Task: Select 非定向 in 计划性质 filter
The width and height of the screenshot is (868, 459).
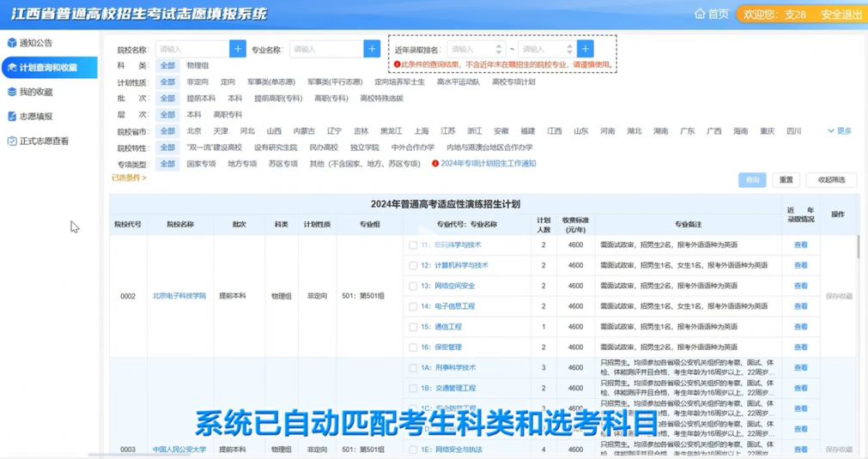Action: click(x=197, y=82)
